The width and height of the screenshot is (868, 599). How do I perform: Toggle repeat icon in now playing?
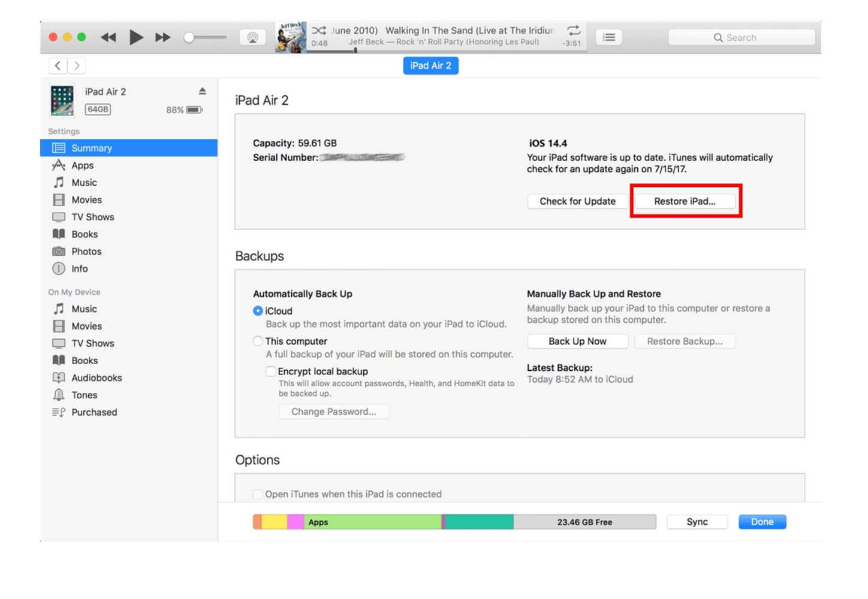click(574, 30)
